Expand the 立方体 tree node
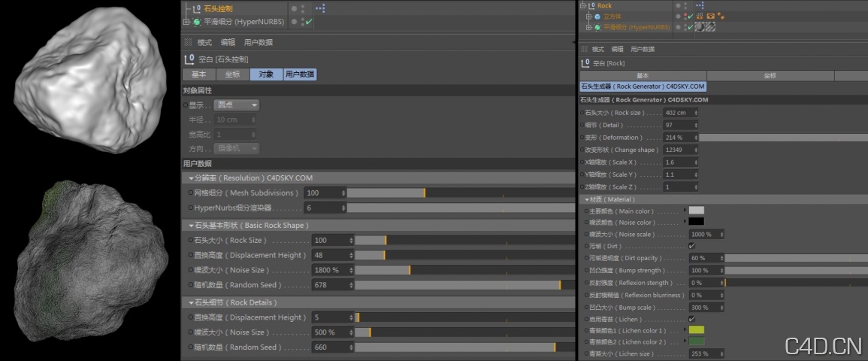Viewport: 868px width, 361px height. click(x=589, y=17)
